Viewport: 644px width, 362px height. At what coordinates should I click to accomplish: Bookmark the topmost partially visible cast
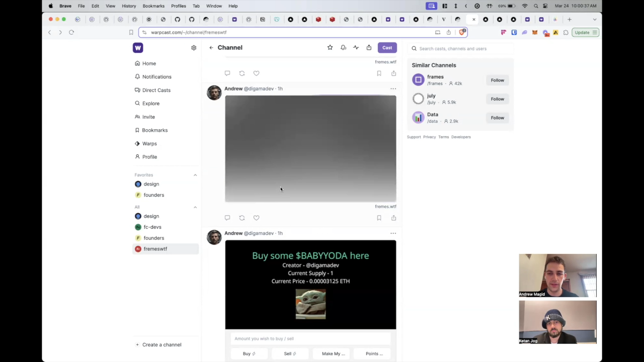[x=379, y=73]
